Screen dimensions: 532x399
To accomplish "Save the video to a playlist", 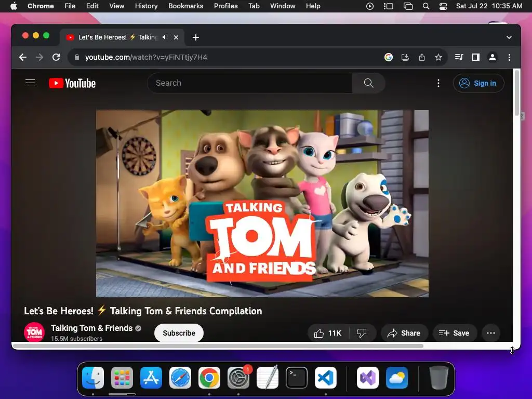I will click(x=454, y=333).
